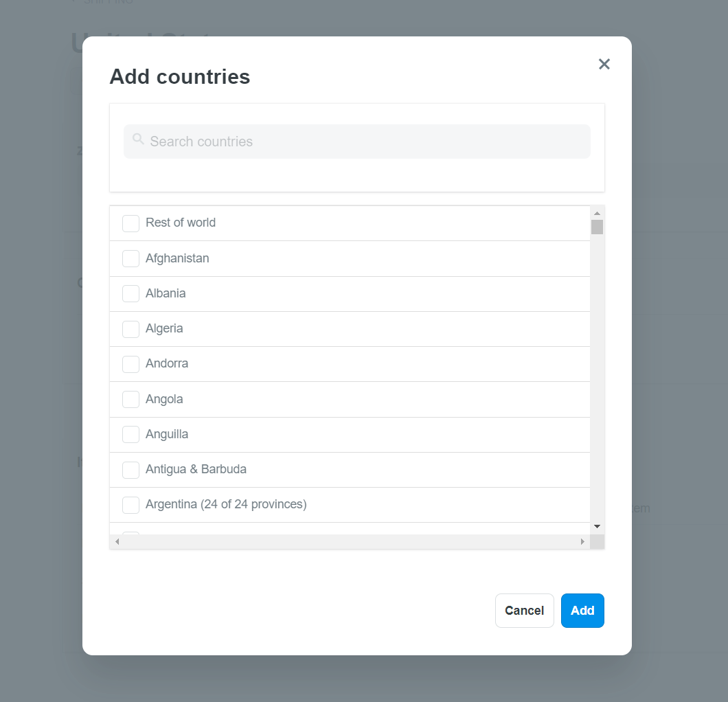This screenshot has height=702, width=728.
Task: Click the Cancel button
Action: (524, 611)
